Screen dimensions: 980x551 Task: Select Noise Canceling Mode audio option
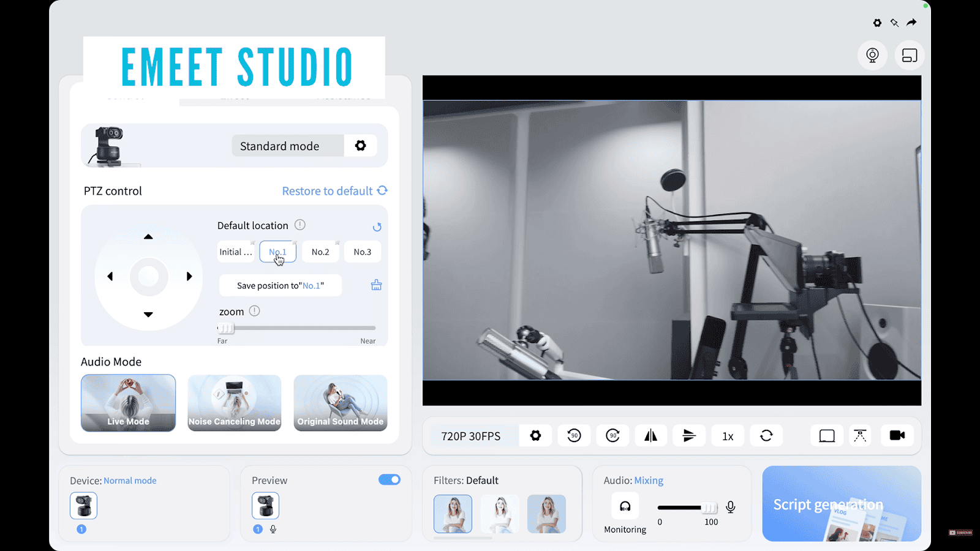click(235, 403)
